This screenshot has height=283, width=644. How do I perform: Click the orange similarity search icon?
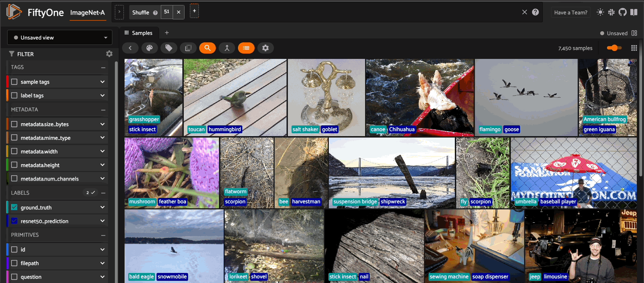tap(207, 48)
